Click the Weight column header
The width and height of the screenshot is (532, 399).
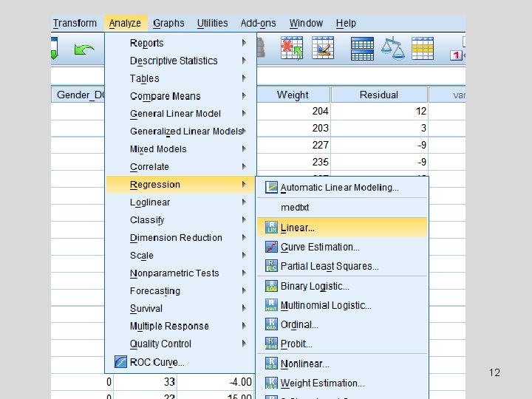pyautogui.click(x=293, y=95)
